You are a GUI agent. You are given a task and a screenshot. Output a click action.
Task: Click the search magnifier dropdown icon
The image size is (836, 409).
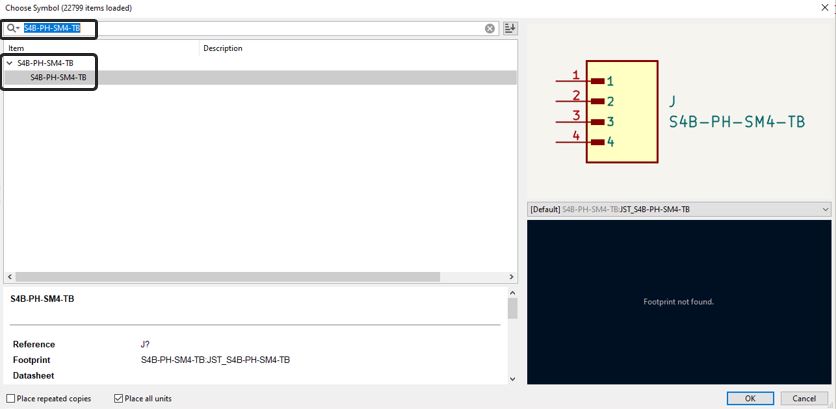pos(13,28)
